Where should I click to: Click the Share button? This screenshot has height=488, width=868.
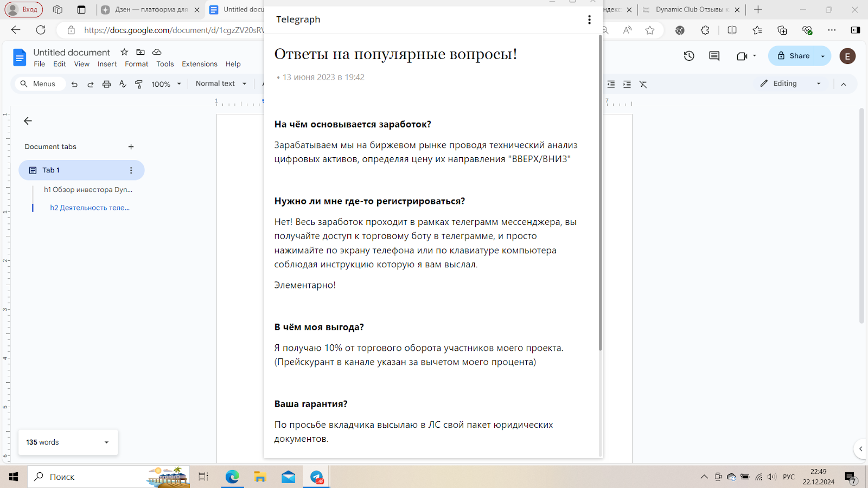click(793, 56)
